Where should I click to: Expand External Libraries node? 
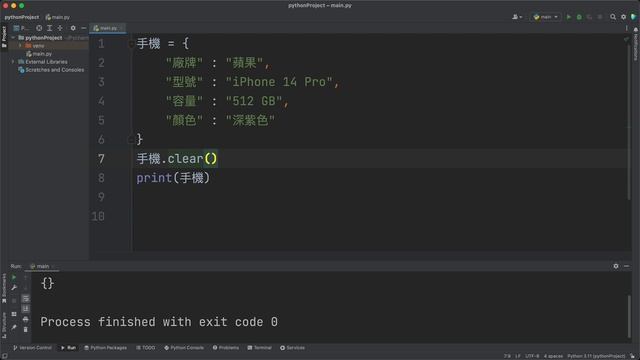13,62
